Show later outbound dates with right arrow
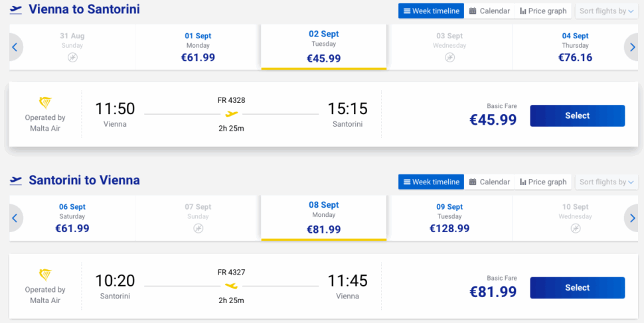 pyautogui.click(x=631, y=47)
